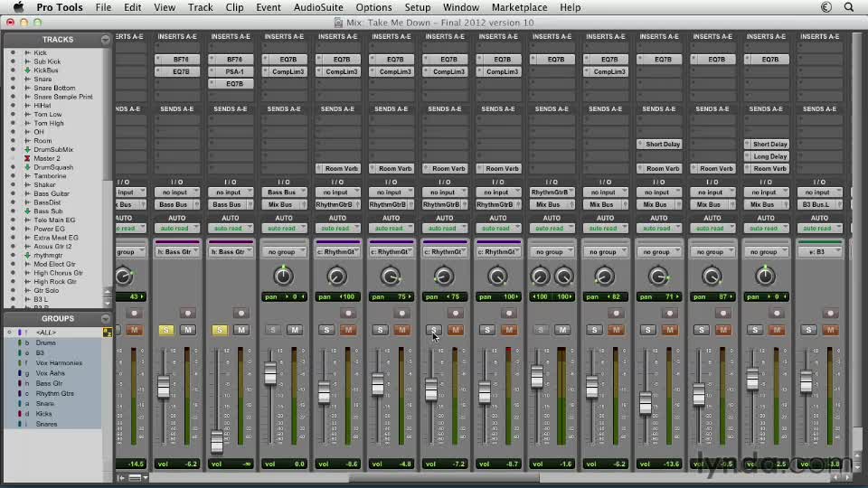Click the rhythmgtr aux track icon
Screen dimensions: 868x488
click(27, 255)
